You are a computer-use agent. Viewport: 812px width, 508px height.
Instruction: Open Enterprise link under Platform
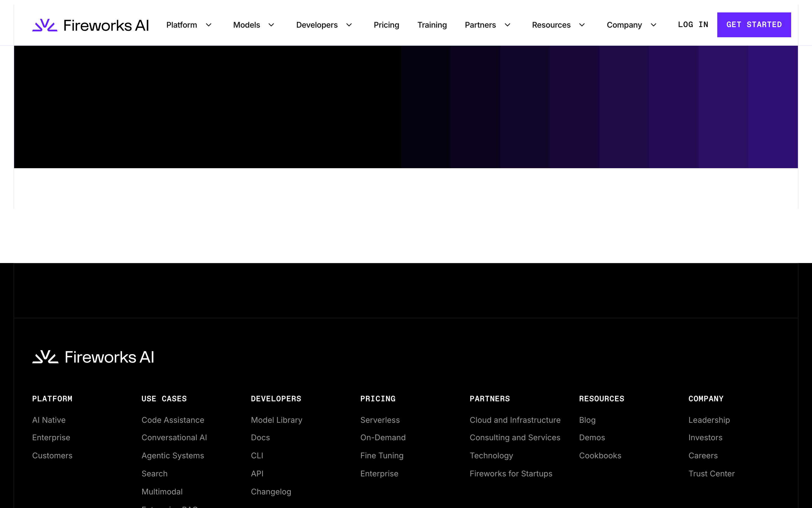(x=51, y=437)
